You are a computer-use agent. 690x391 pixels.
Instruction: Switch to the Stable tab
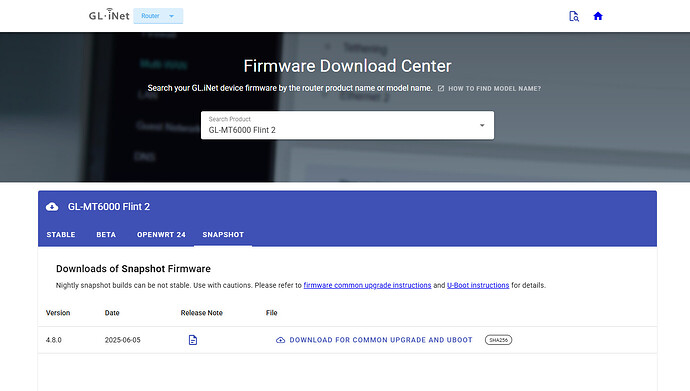click(61, 234)
